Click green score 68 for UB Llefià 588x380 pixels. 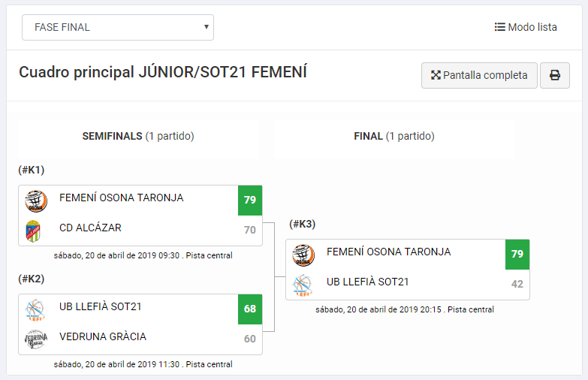click(x=250, y=309)
